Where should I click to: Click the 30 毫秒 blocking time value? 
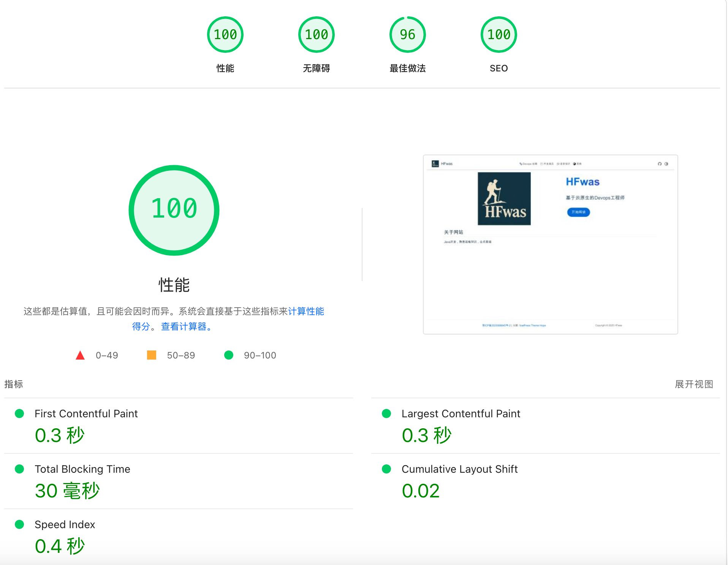pos(67,491)
